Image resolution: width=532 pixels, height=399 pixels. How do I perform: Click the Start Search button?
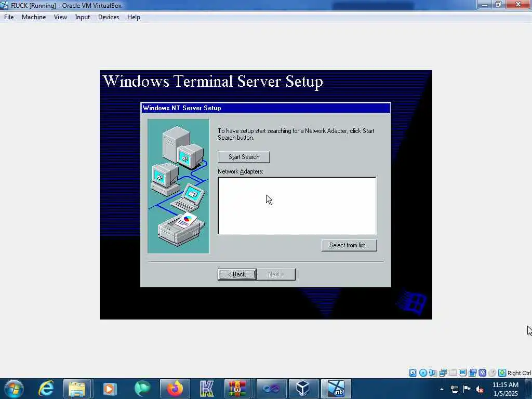pos(244,157)
